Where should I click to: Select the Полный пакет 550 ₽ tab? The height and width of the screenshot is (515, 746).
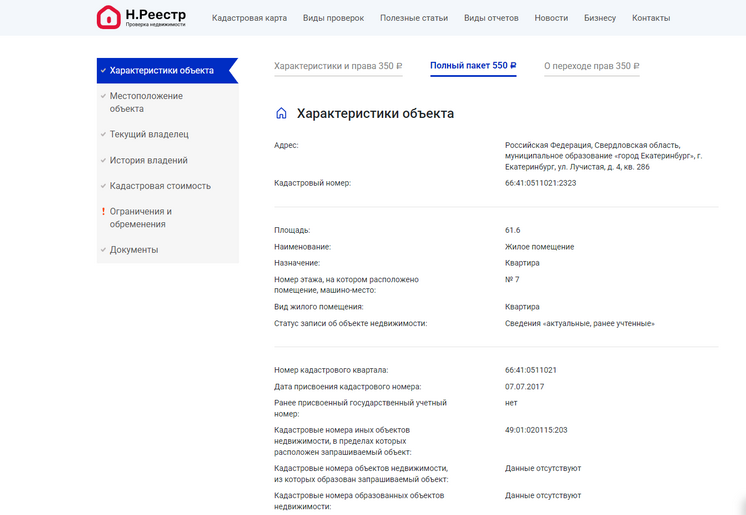pyautogui.click(x=473, y=66)
